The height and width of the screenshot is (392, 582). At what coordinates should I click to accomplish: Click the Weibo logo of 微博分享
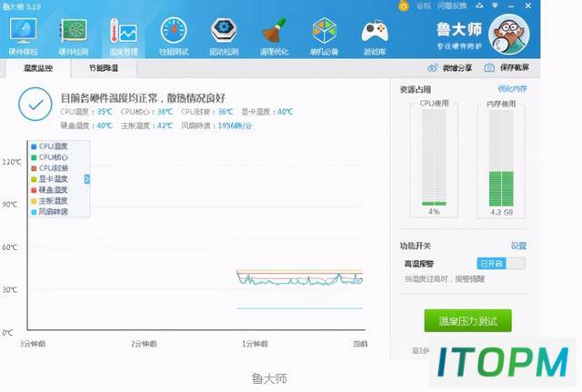pos(433,68)
